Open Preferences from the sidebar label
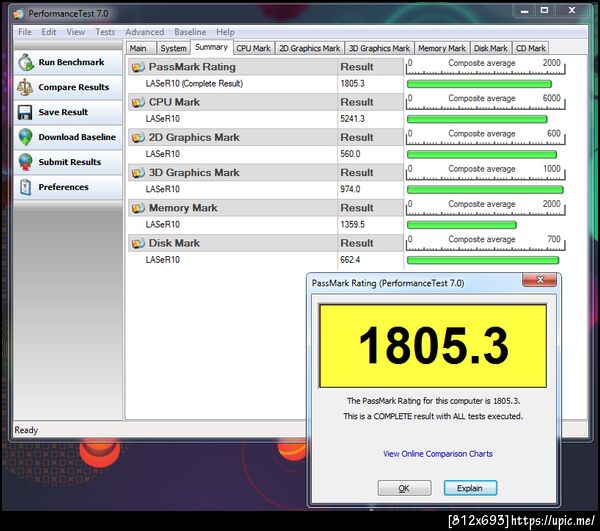 coord(64,187)
